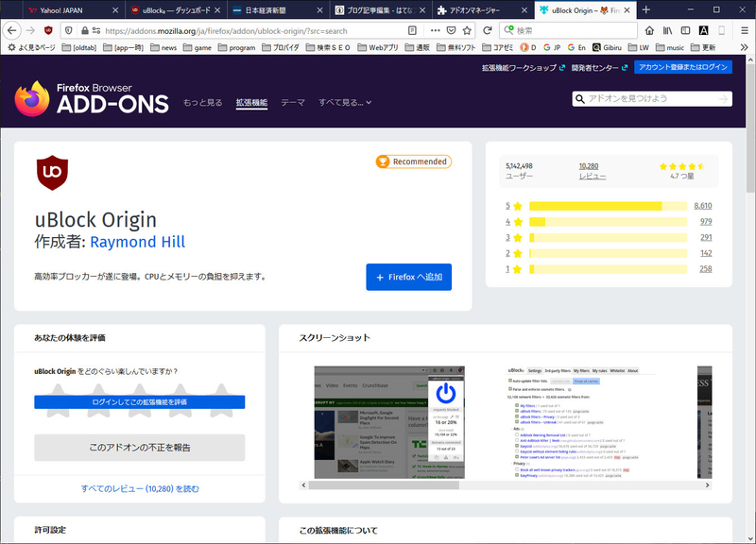The width and height of the screenshot is (756, 544).
Task: Go back with the browser back arrow
Action: pyautogui.click(x=12, y=30)
